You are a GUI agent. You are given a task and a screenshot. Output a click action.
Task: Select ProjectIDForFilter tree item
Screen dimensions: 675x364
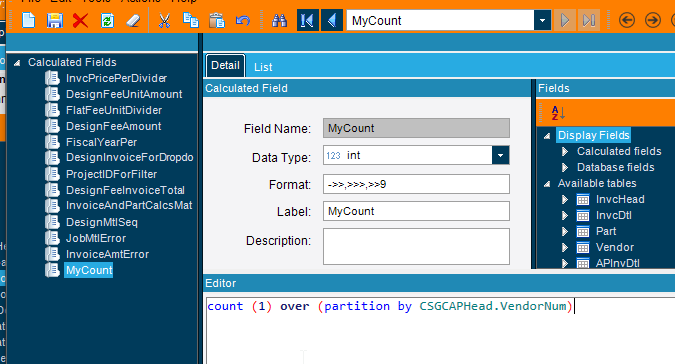111,174
